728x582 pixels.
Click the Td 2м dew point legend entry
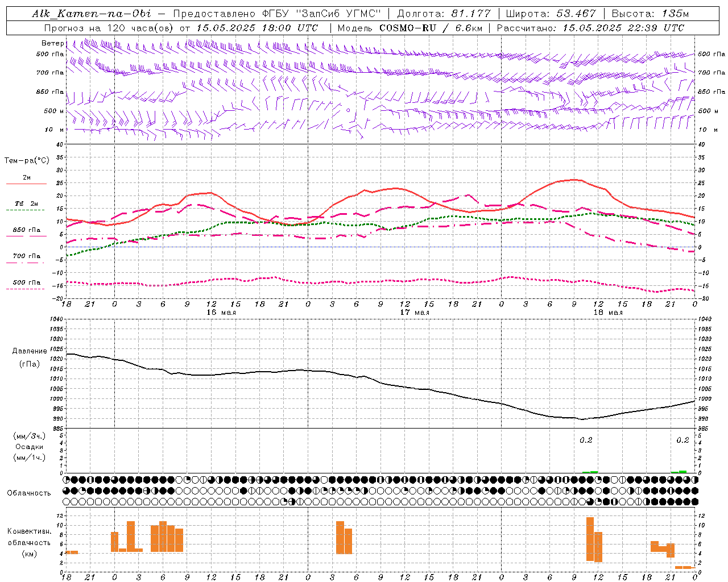(x=27, y=203)
